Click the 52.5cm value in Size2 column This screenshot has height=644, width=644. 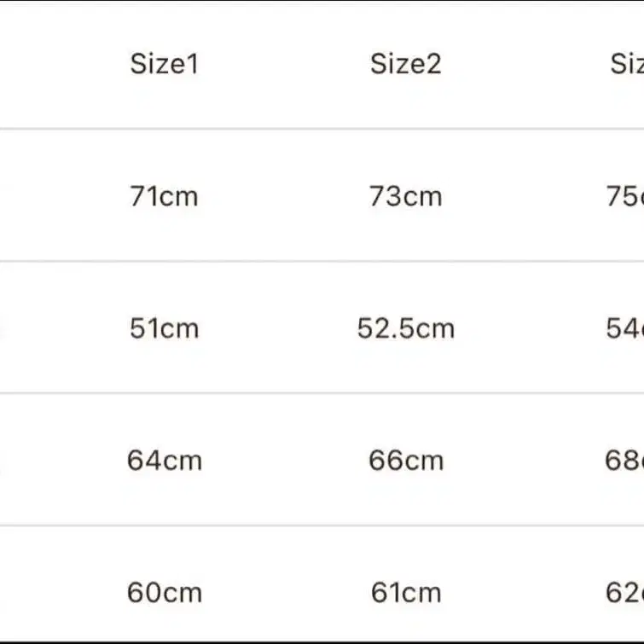[405, 328]
